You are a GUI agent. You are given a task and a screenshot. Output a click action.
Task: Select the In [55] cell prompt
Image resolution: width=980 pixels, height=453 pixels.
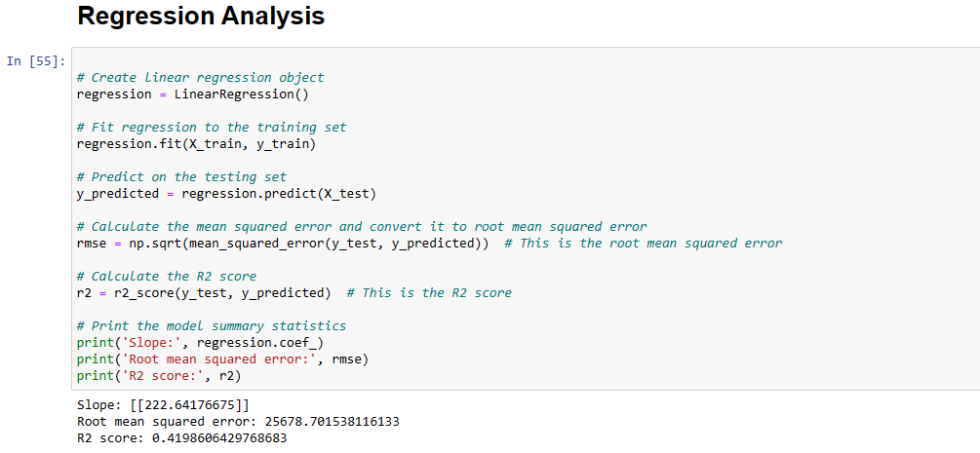[x=36, y=61]
